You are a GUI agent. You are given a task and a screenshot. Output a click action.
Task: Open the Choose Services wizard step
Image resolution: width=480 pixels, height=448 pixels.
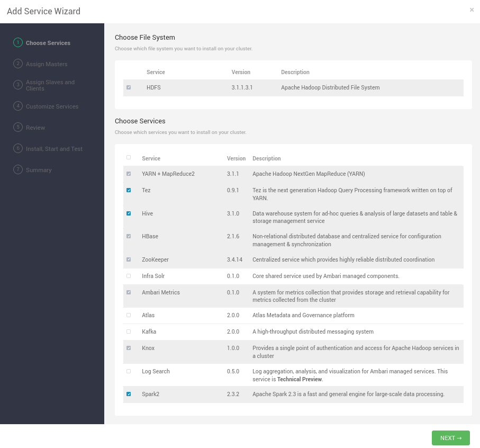[48, 43]
